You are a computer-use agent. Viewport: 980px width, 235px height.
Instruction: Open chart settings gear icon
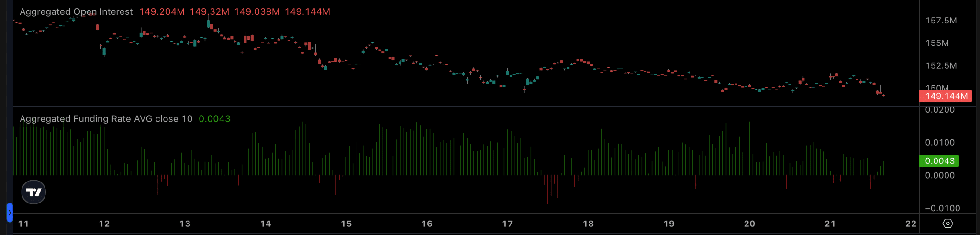point(947,224)
